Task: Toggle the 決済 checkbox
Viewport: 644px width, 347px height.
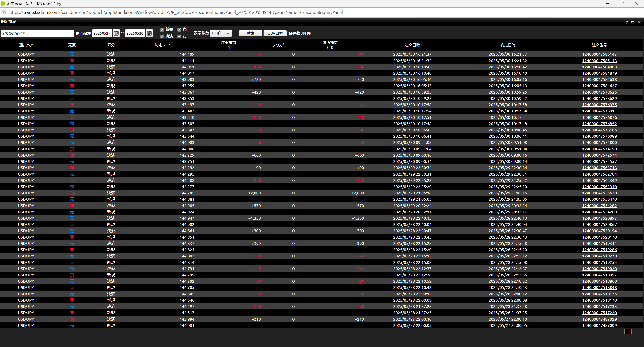Action: [x=162, y=36]
